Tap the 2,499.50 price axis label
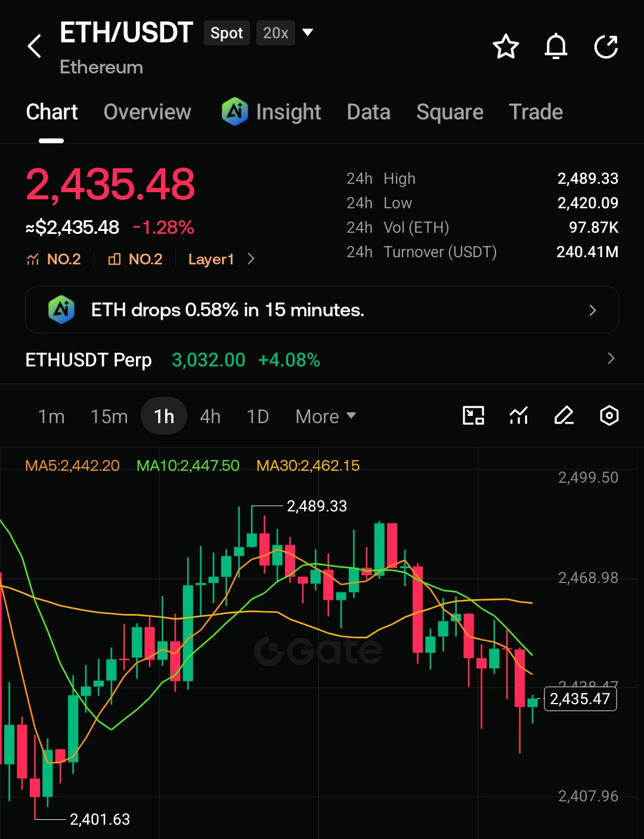The image size is (644, 839). click(x=588, y=477)
